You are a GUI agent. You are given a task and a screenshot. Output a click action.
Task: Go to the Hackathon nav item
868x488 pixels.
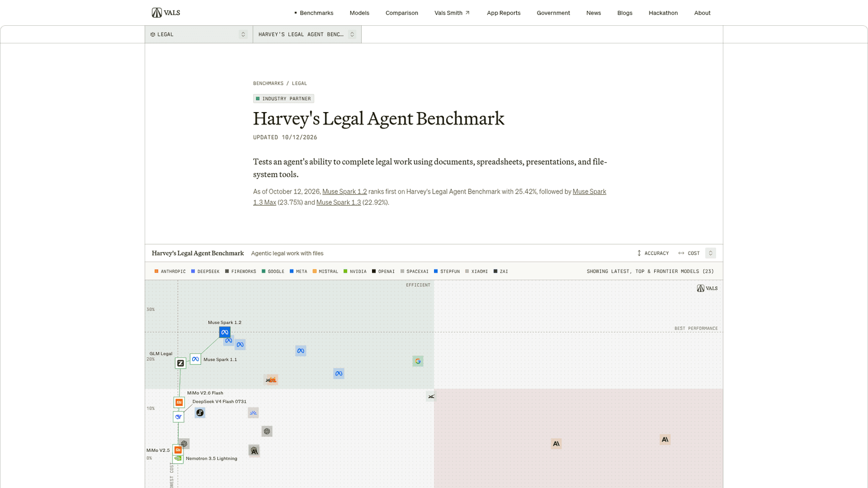tap(663, 13)
